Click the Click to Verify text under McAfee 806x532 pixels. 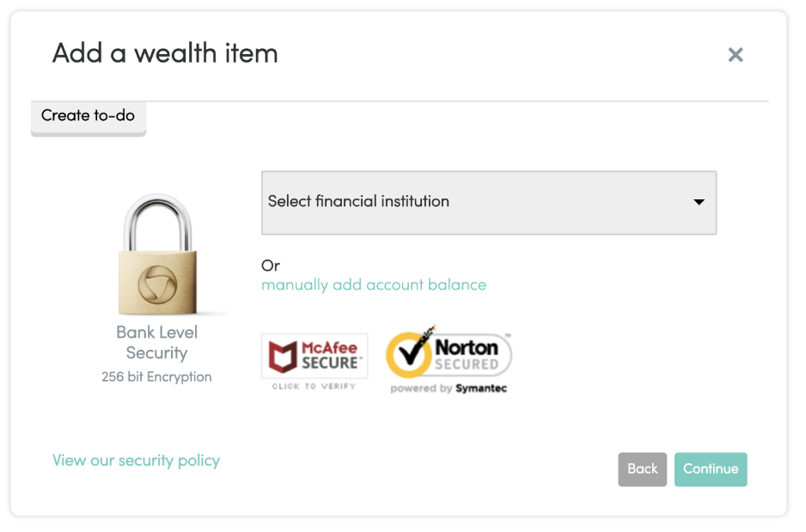(x=314, y=386)
